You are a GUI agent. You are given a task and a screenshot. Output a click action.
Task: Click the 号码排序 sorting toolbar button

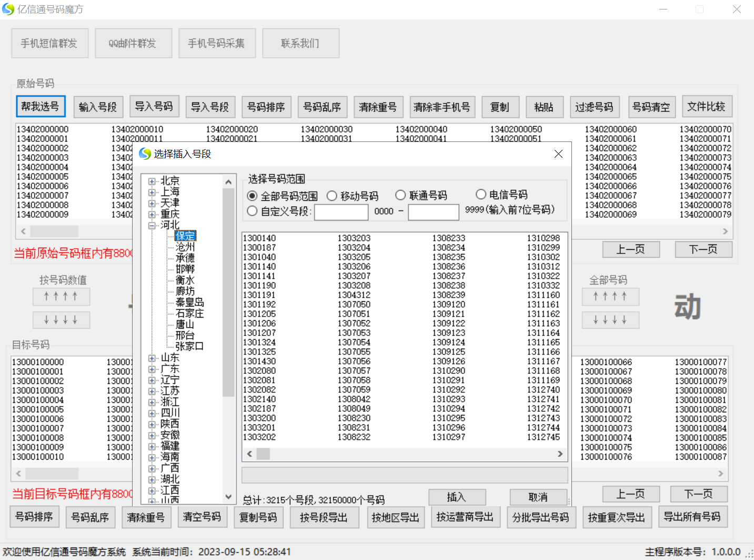coord(266,107)
